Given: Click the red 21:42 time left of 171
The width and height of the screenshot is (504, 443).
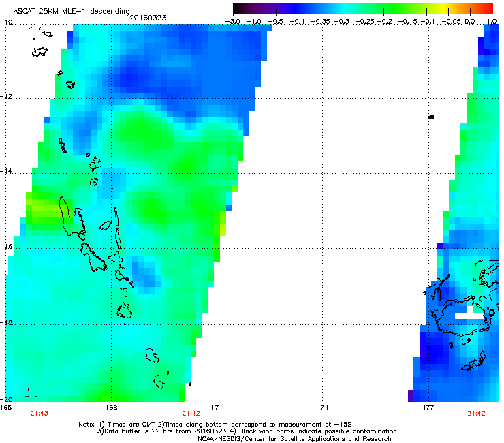Looking at the screenshot, I should coord(191,414).
